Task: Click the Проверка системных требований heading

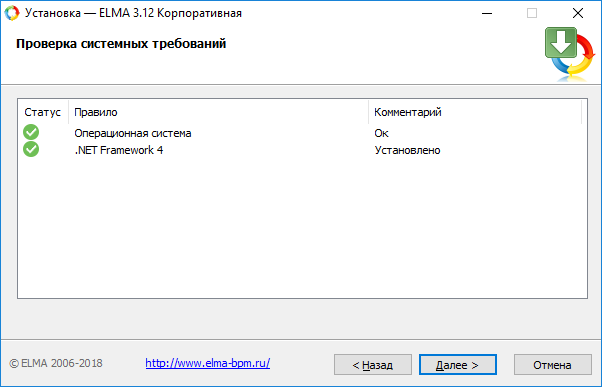Action: coord(121,44)
